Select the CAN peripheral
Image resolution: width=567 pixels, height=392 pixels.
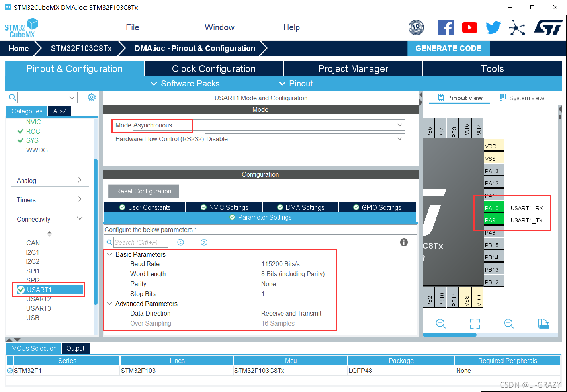click(33, 243)
